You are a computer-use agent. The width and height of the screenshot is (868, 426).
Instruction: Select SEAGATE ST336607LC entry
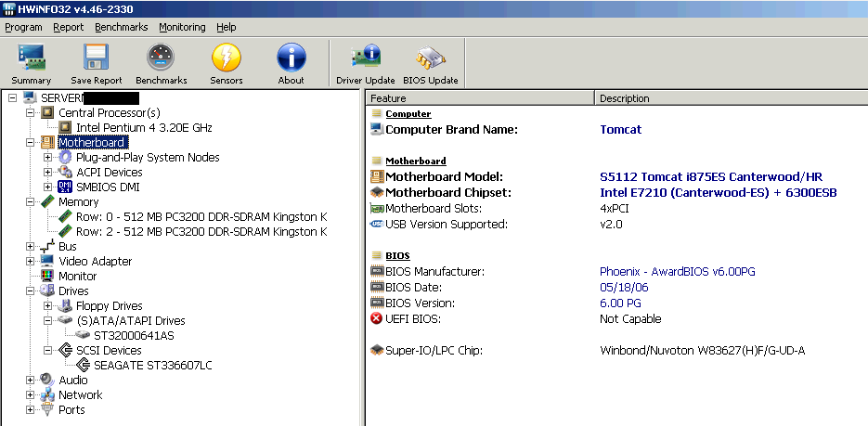(x=153, y=365)
